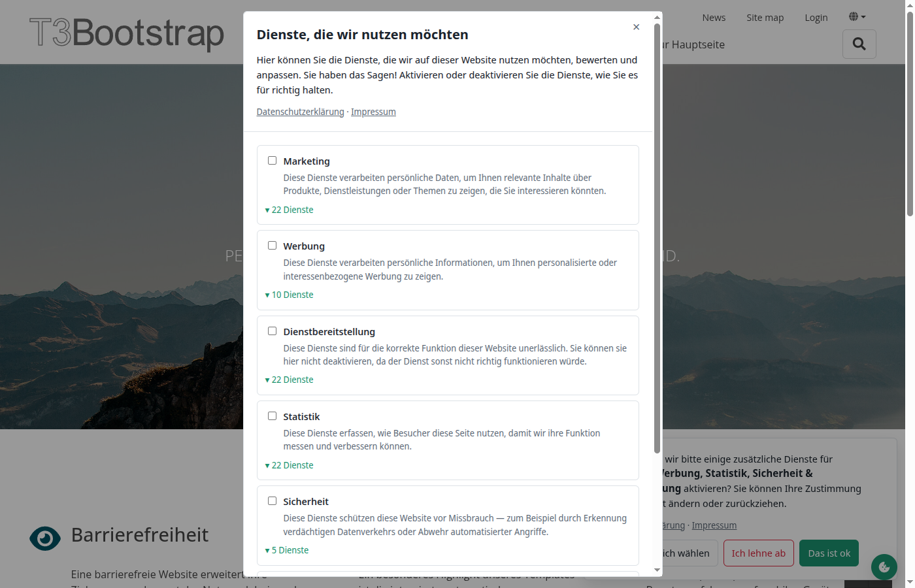Expand the 10 Dienste list under Werbung
The height and width of the screenshot is (588, 915).
[289, 295]
